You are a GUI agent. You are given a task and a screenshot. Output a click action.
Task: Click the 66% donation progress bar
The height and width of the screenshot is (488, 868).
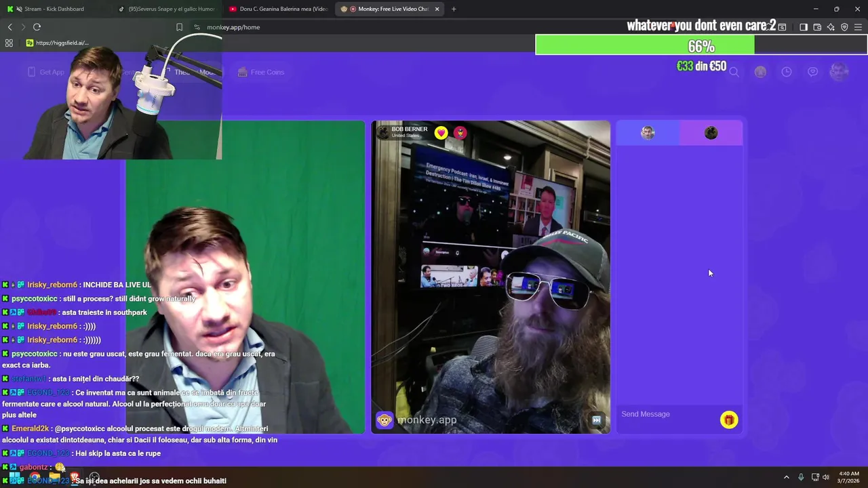[x=701, y=46]
